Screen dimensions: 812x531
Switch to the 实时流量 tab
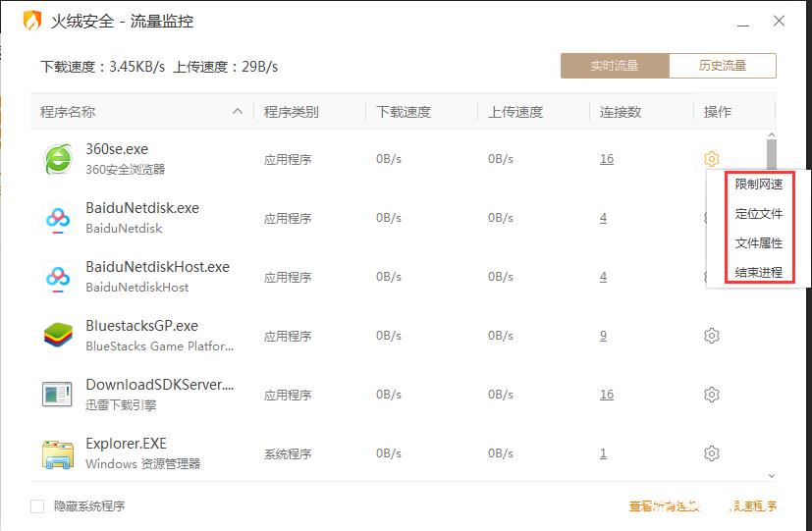point(615,66)
